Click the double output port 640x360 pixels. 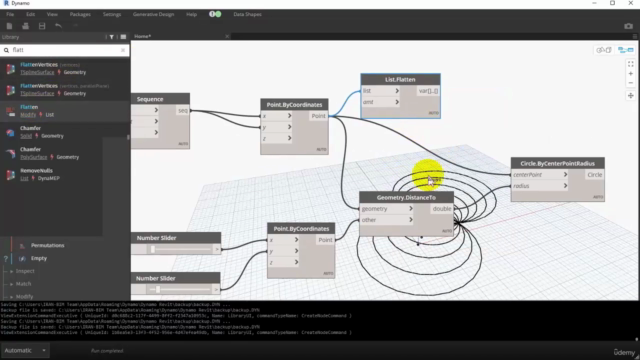pos(442,209)
